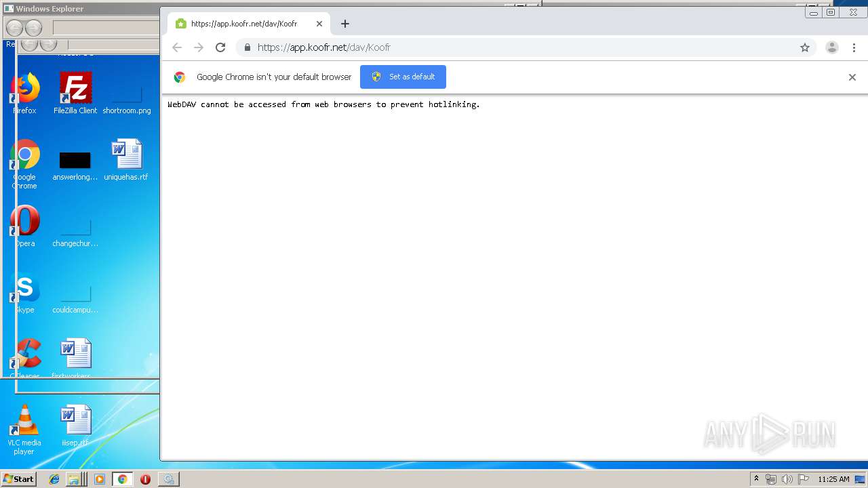Click the Chrome address bar URL
The width and height of the screenshot is (868, 488).
324,47
